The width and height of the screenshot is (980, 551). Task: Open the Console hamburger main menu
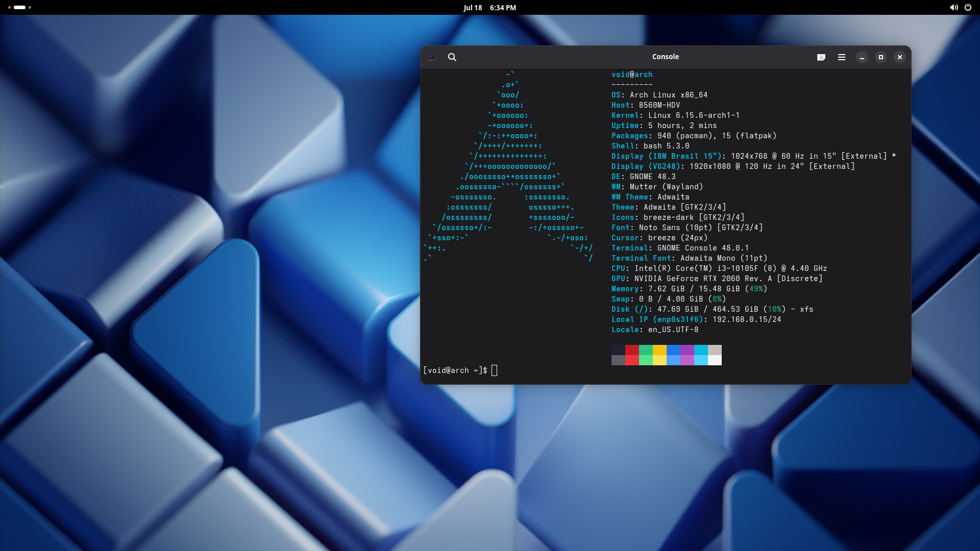coord(842,57)
